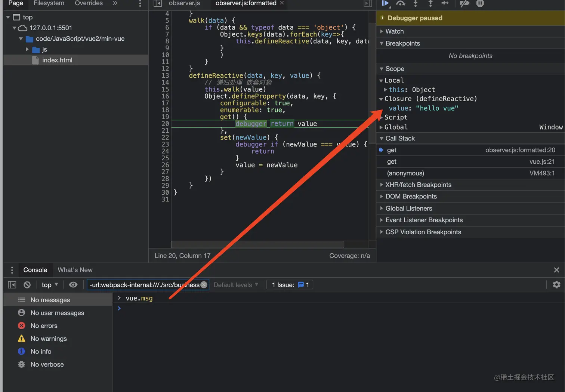Viewport: 565px width, 392px height.
Task: Open the Page tab
Action: [16, 3]
